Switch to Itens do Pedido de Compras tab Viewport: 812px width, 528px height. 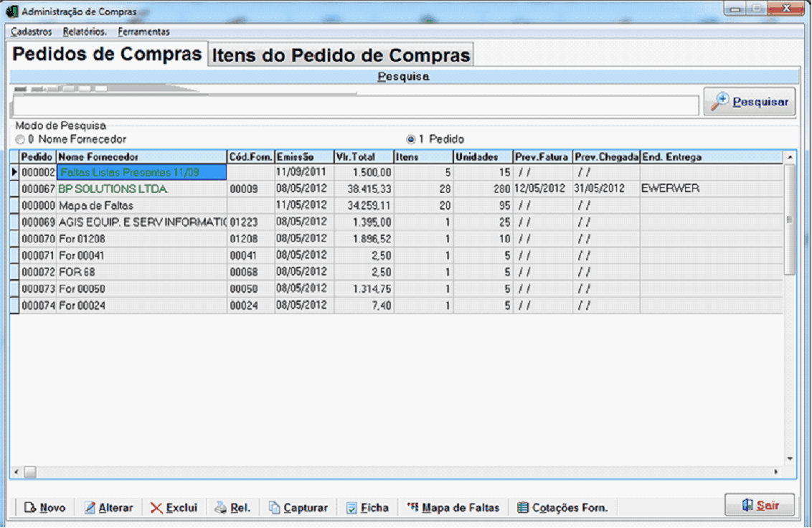tap(341, 55)
